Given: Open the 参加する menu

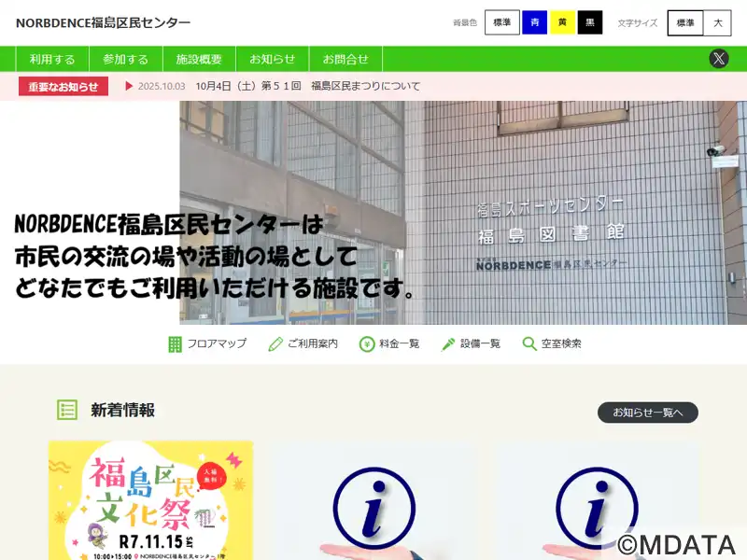Looking at the screenshot, I should [x=126, y=59].
